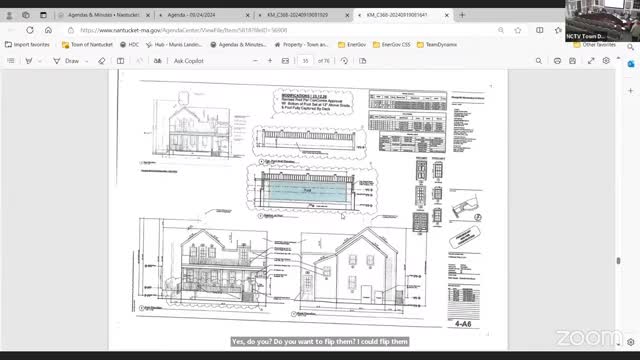Viewport: 640px width, 360px height.
Task: Open PDF toolbar settings gear
Action: coord(606,60)
